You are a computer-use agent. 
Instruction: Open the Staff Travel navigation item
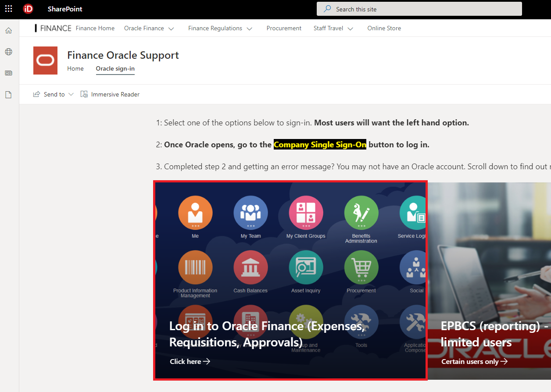[328, 28]
